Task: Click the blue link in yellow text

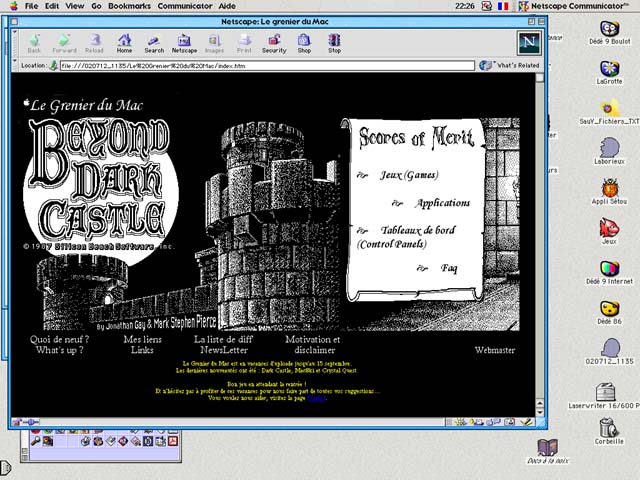Action: coord(317,398)
